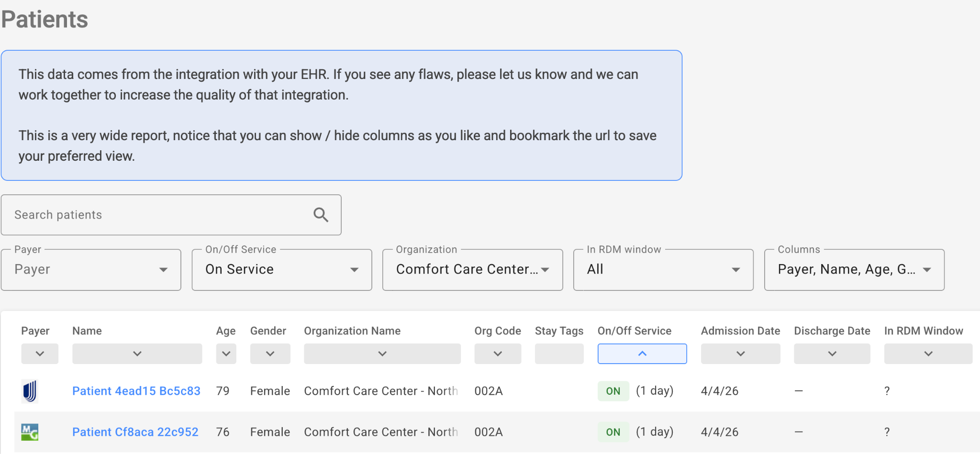Viewport: 980px width, 454px height.
Task: Click the Stay Tags column filter box
Action: pyautogui.click(x=559, y=354)
